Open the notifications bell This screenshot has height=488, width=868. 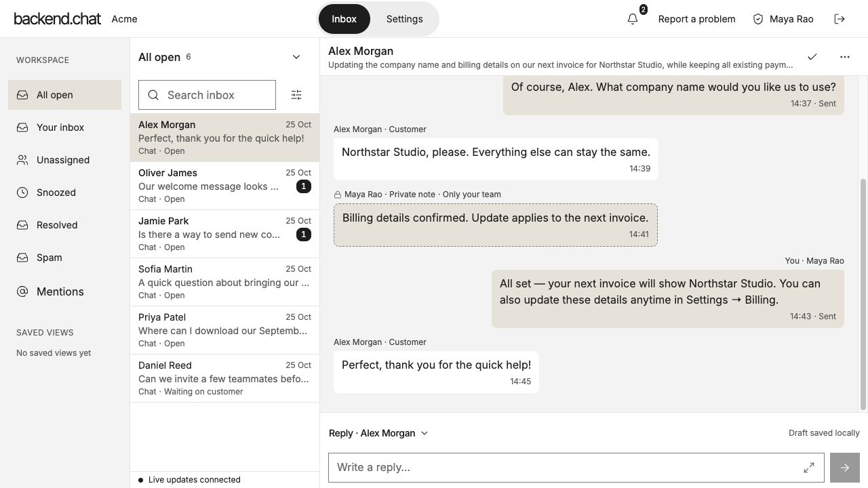633,19
